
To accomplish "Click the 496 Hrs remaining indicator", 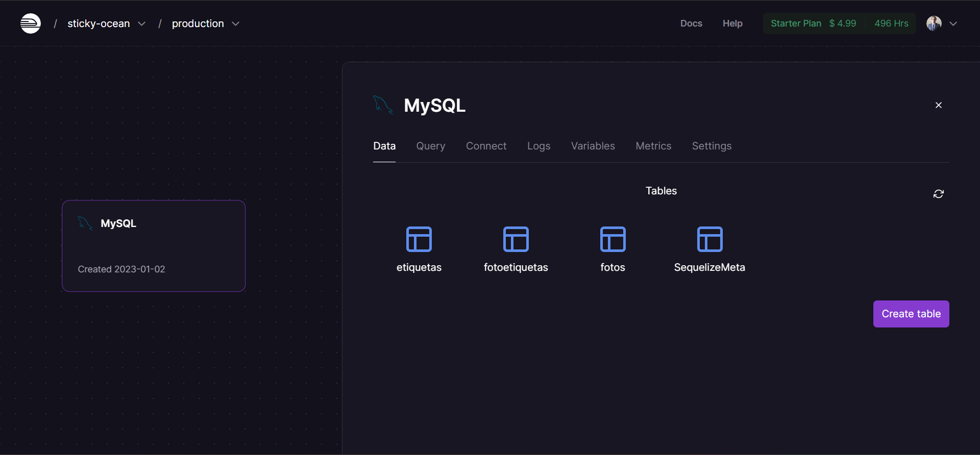I will 891,23.
